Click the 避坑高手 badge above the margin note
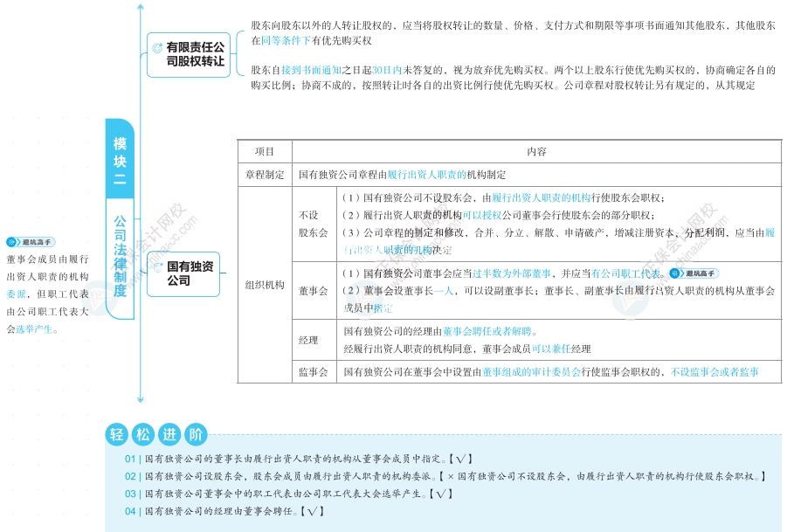Image resolution: width=787 pixels, height=532 pixels. coord(31,242)
